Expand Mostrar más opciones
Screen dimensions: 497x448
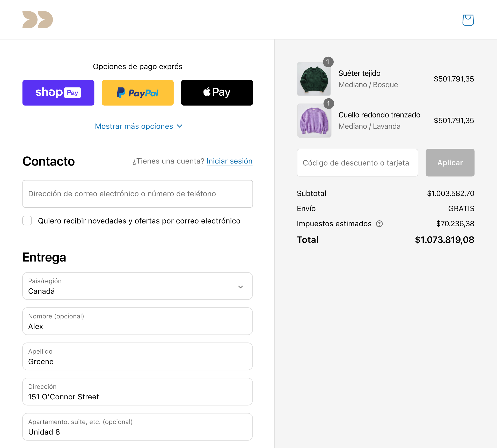click(138, 126)
